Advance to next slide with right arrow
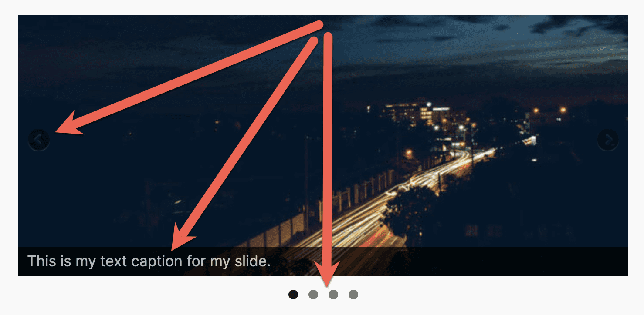 (607, 140)
